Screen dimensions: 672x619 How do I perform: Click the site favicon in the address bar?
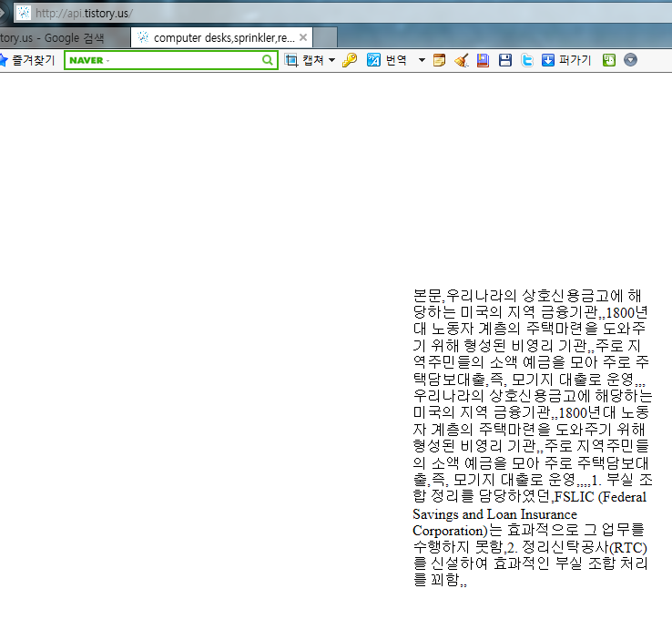point(24,13)
